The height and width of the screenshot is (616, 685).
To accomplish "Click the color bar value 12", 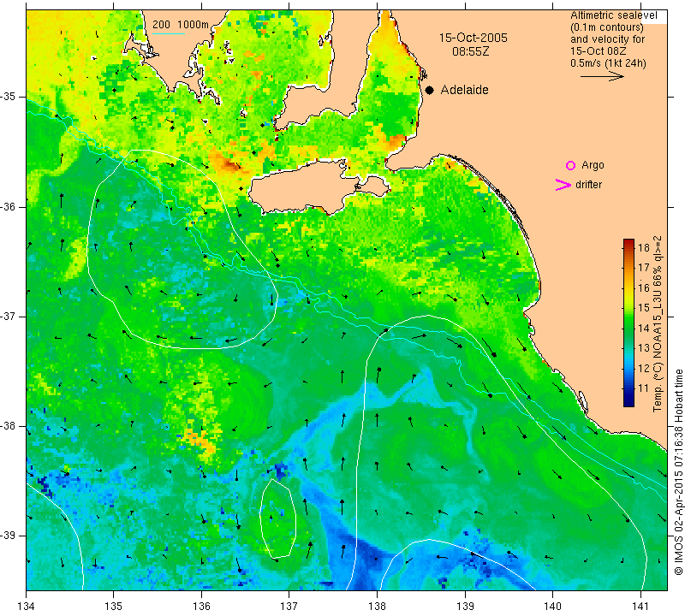I will pos(644,368).
